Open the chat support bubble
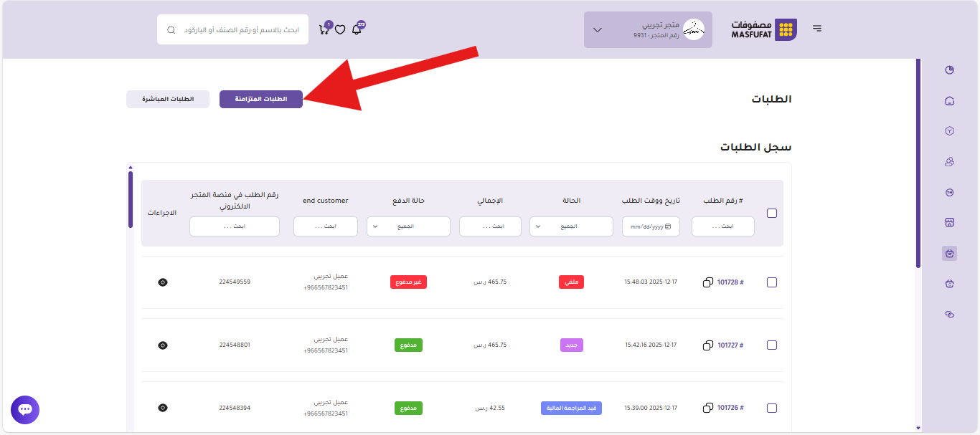980x435 pixels. [x=25, y=410]
